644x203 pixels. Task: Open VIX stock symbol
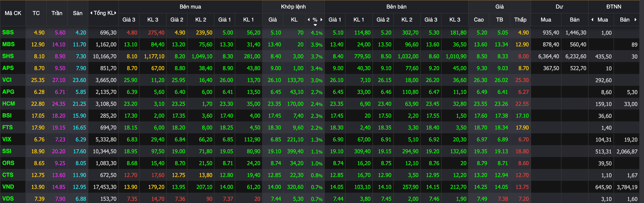pyautogui.click(x=7, y=139)
